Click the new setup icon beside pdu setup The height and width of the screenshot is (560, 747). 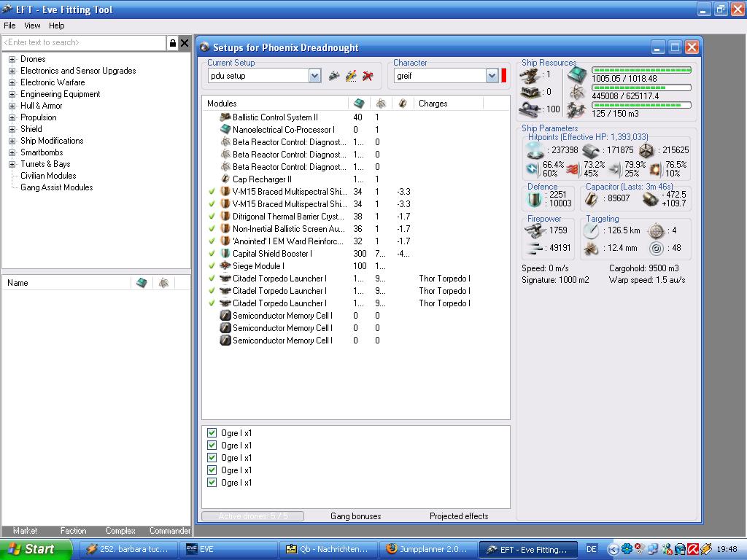334,76
